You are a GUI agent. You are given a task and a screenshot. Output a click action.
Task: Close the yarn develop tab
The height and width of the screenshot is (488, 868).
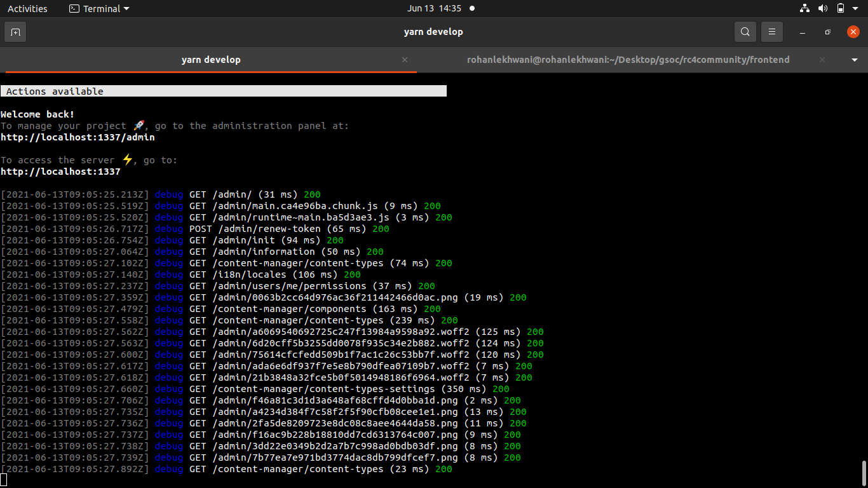405,60
